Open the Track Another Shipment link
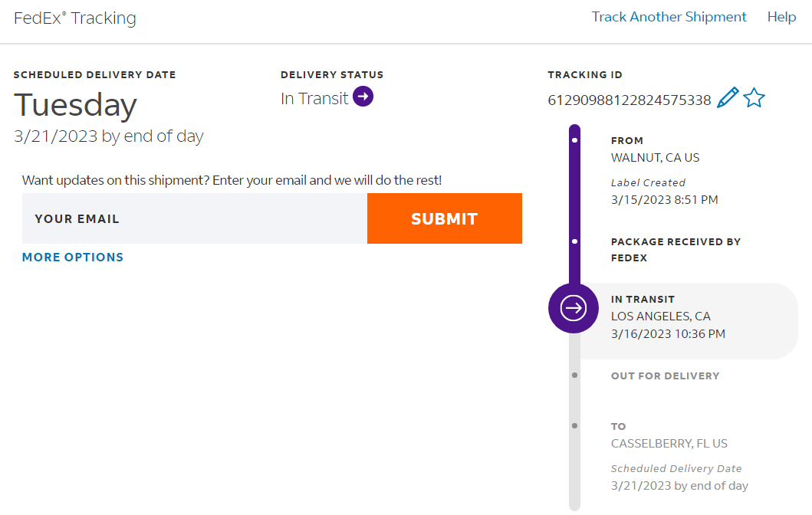 (669, 17)
